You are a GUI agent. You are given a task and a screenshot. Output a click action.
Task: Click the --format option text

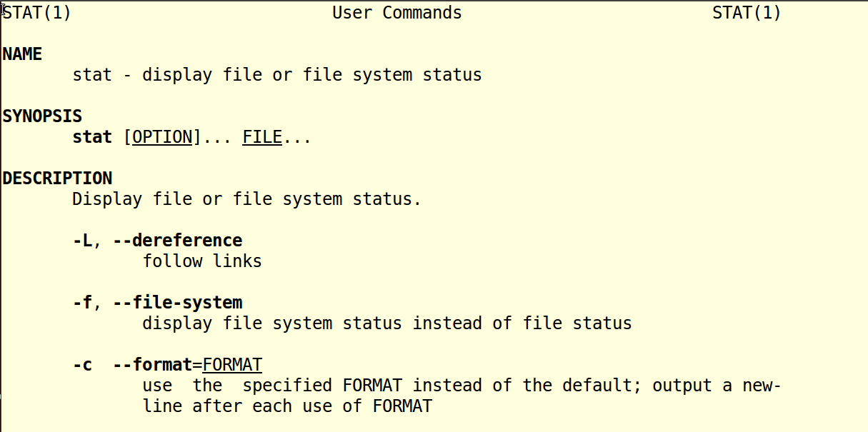152,365
